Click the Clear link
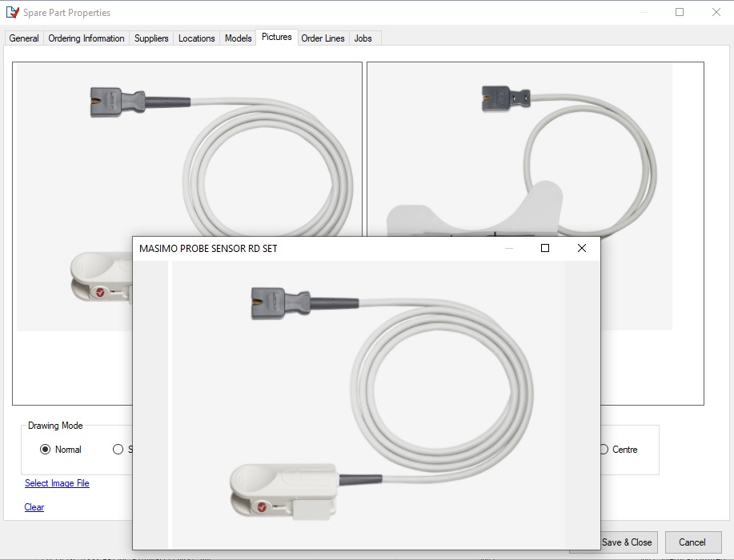 coord(34,507)
